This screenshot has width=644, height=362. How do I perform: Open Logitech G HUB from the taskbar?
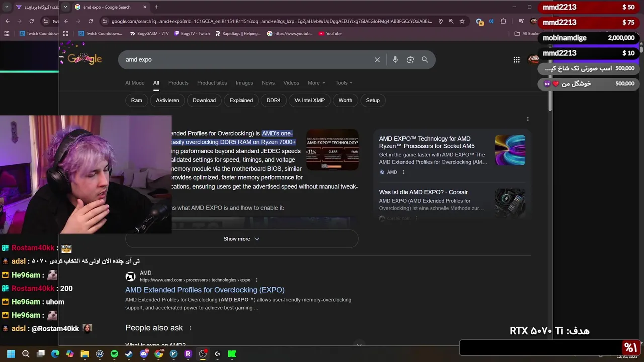[x=217, y=354]
